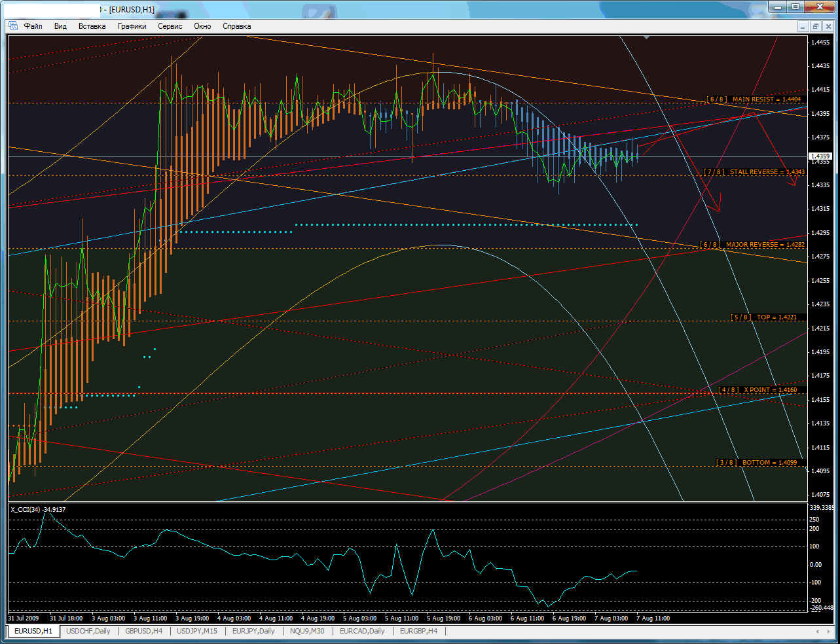Open the Вставка menu
840x644 pixels.
point(92,26)
